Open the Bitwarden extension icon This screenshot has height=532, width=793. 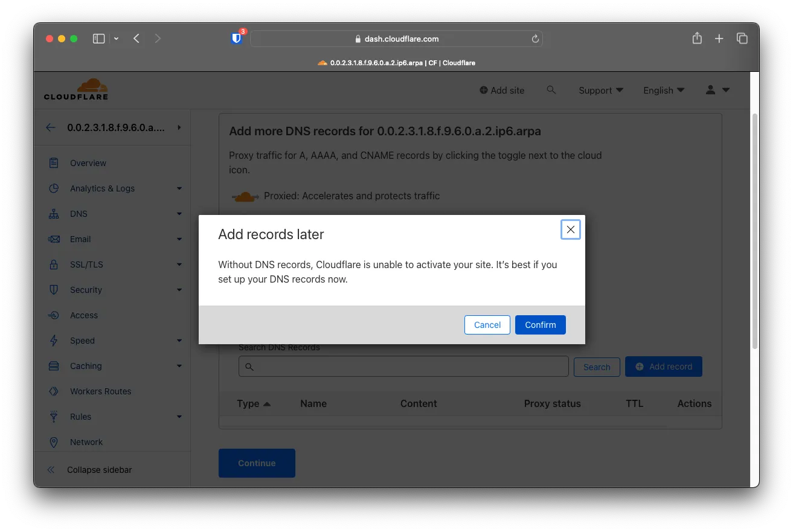pos(237,39)
